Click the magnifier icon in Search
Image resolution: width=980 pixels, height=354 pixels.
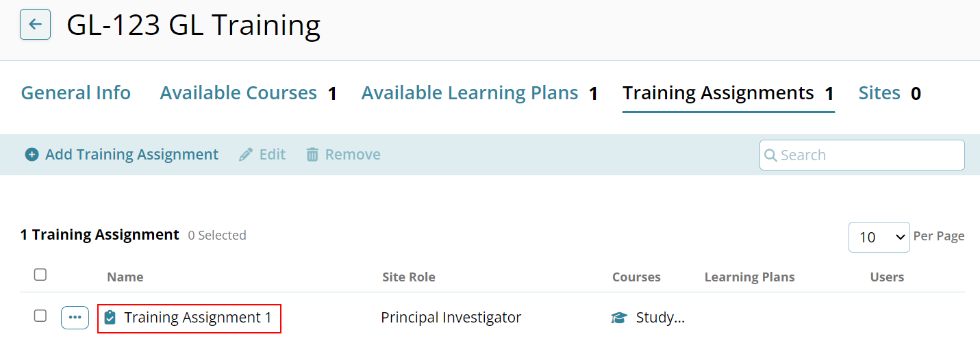770,155
